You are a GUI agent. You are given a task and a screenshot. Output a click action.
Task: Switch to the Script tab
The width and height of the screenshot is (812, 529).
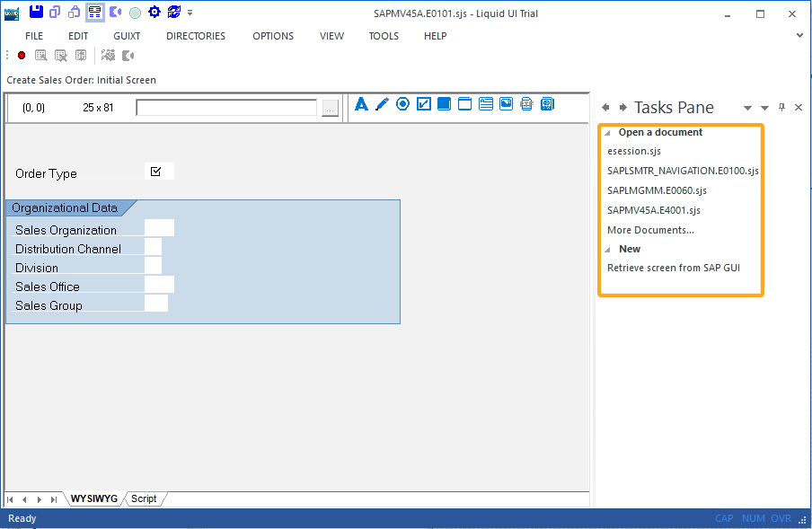point(144,498)
